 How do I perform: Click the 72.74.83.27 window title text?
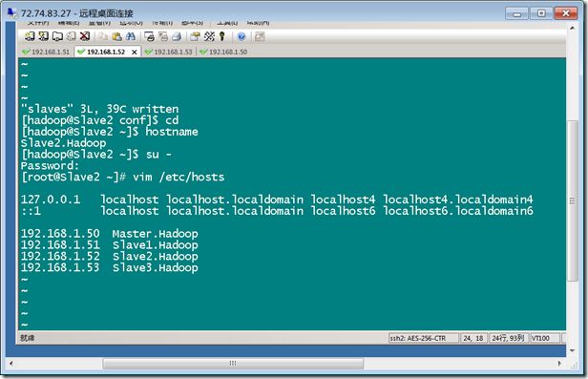coord(77,13)
